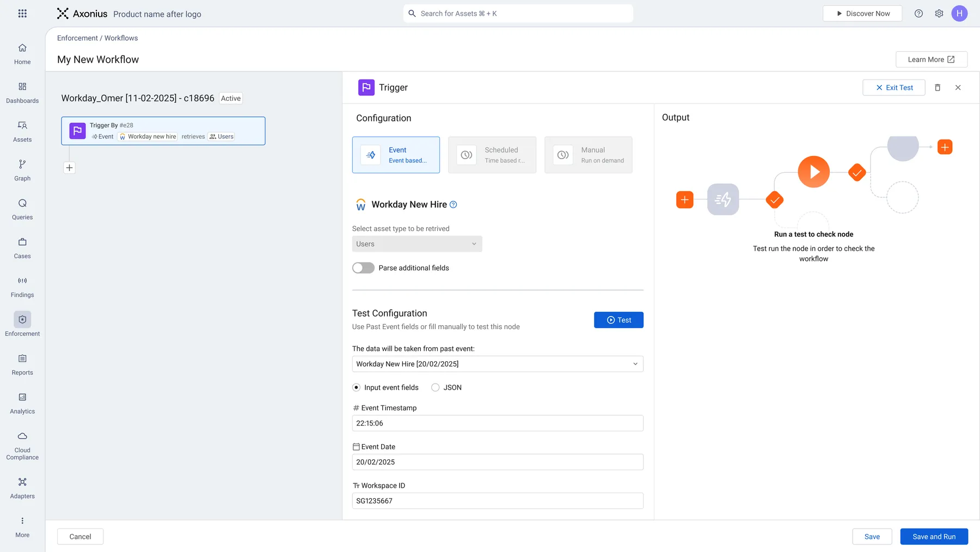980x552 pixels.
Task: Close the Trigger panel
Action: tap(958, 88)
